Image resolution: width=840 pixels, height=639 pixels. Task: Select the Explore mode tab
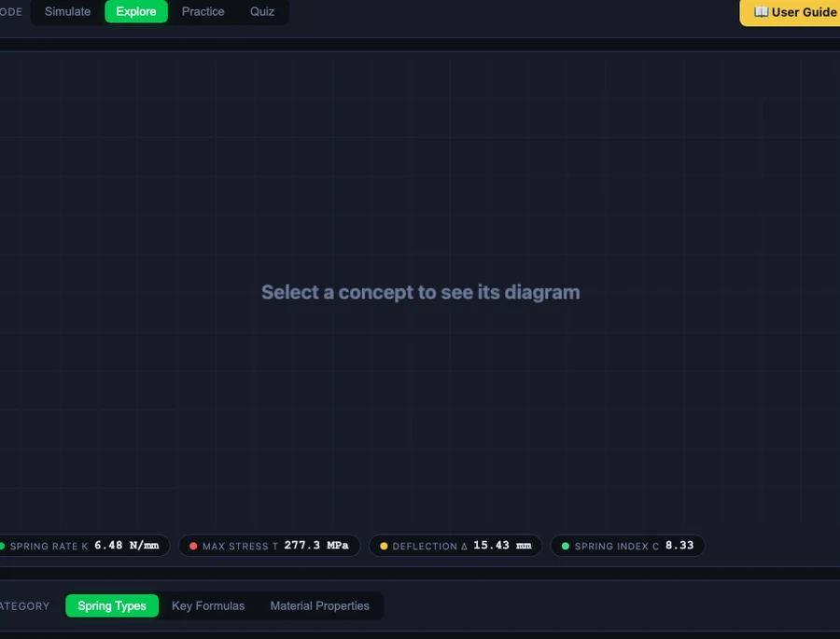tap(136, 11)
